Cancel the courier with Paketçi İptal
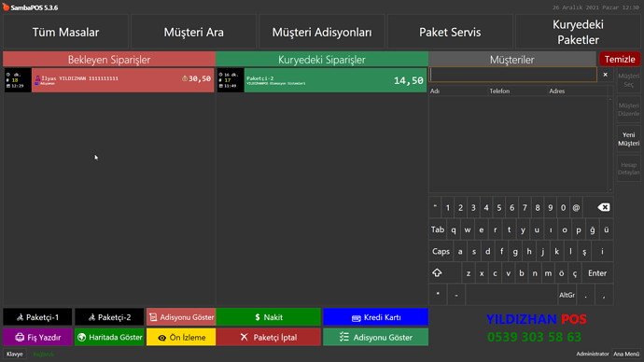Viewport: 644px width, 362px height. click(269, 337)
